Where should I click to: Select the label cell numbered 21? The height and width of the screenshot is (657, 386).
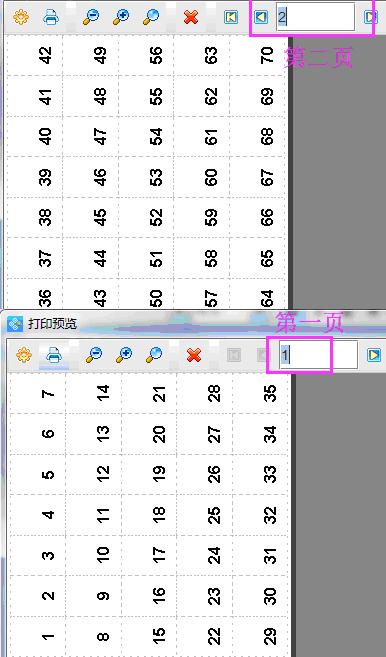149,393
